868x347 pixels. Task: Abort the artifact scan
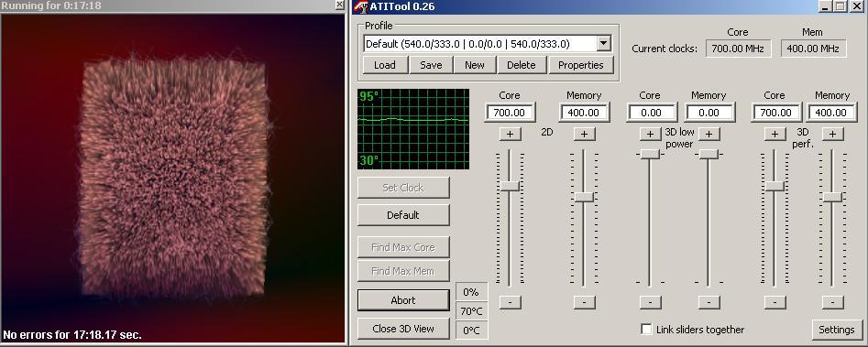(403, 300)
